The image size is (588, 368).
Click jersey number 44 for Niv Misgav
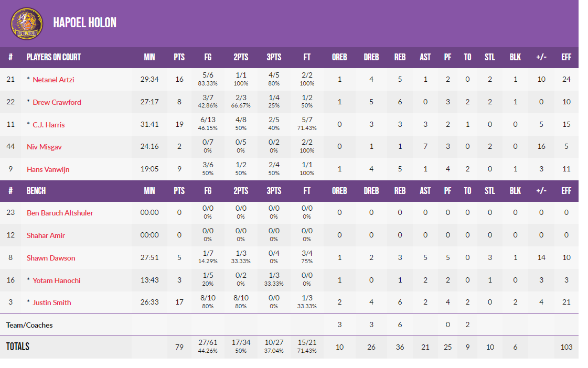pos(10,147)
